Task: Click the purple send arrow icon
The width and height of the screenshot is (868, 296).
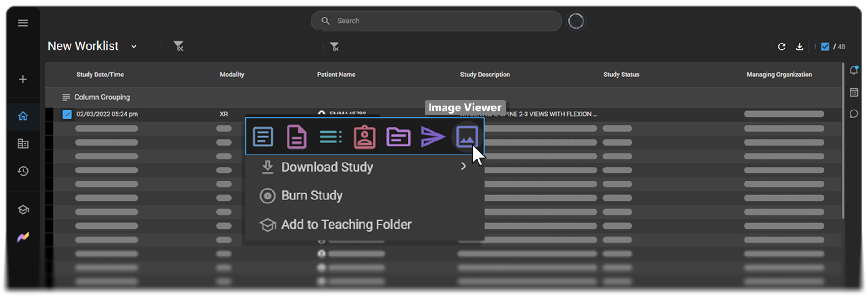Action: click(x=433, y=137)
